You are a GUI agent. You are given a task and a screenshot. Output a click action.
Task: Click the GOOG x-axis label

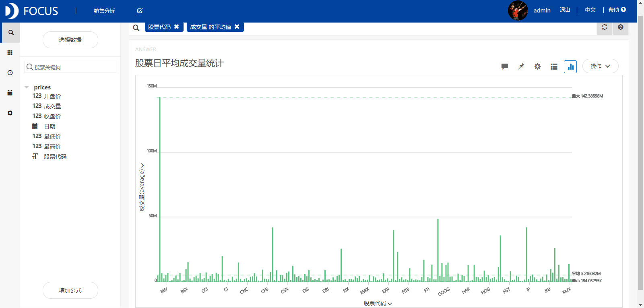coord(444,292)
